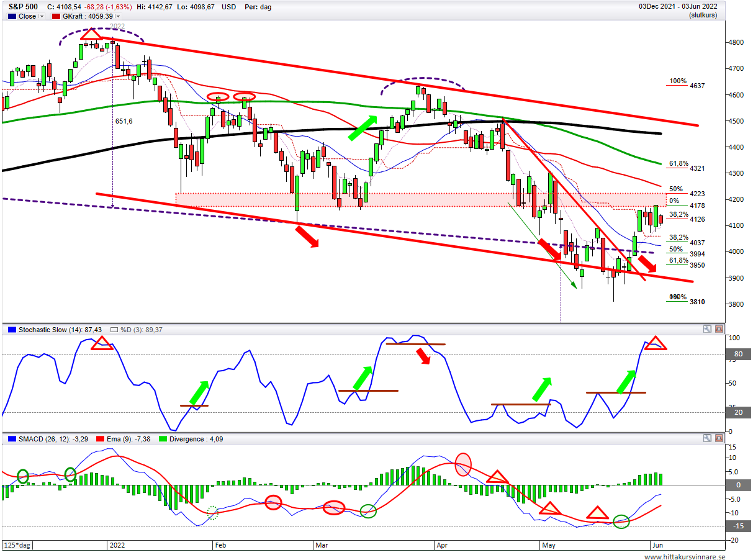Click the 4178 Fibonacci 0% level label
The image size is (753, 560).
(x=698, y=205)
